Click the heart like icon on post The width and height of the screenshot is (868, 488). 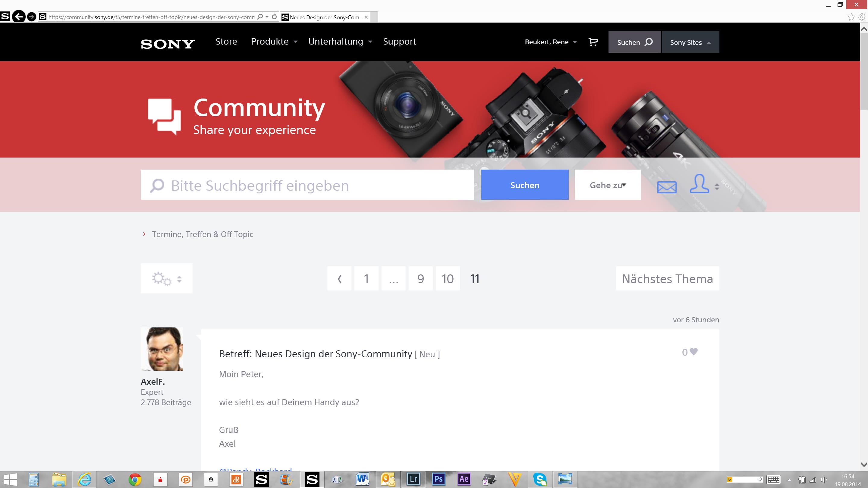(x=693, y=352)
